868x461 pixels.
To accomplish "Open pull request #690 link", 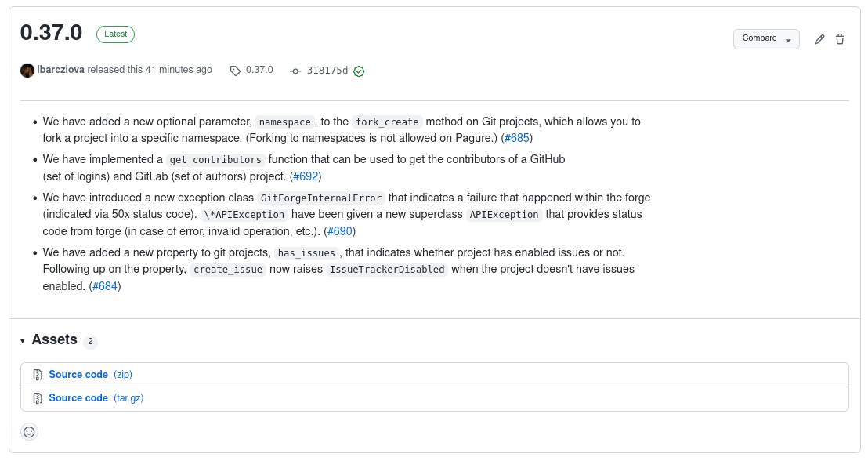I will click(x=340, y=231).
